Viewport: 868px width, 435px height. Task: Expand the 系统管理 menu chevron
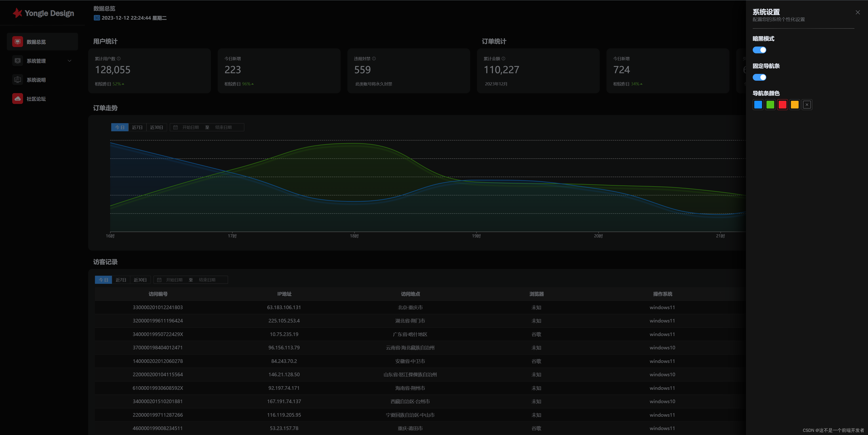[69, 61]
